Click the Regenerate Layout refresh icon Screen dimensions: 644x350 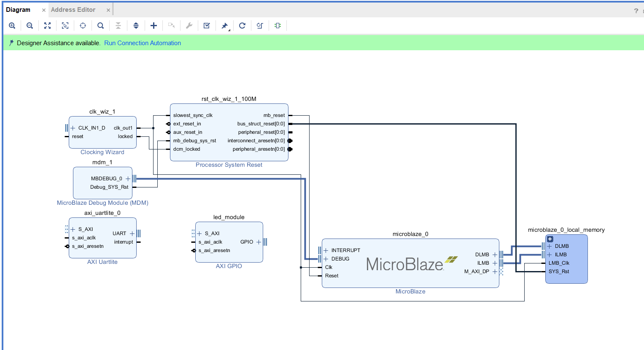[242, 26]
